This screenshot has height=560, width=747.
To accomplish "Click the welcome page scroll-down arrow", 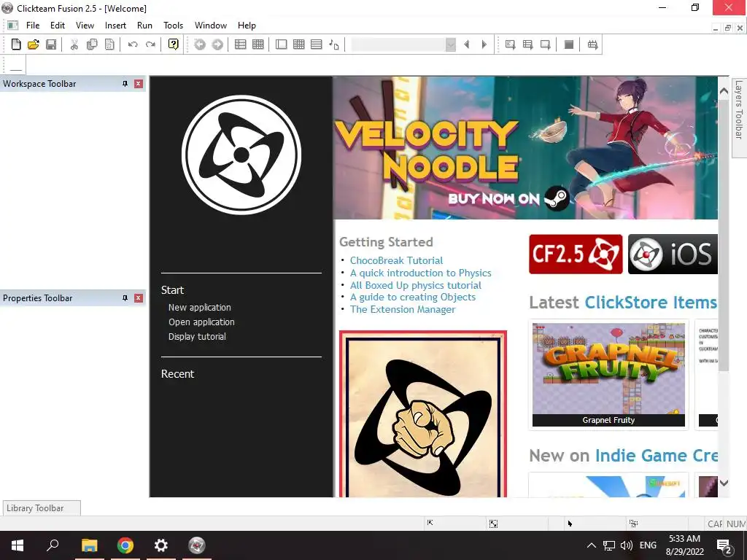I will point(724,483).
